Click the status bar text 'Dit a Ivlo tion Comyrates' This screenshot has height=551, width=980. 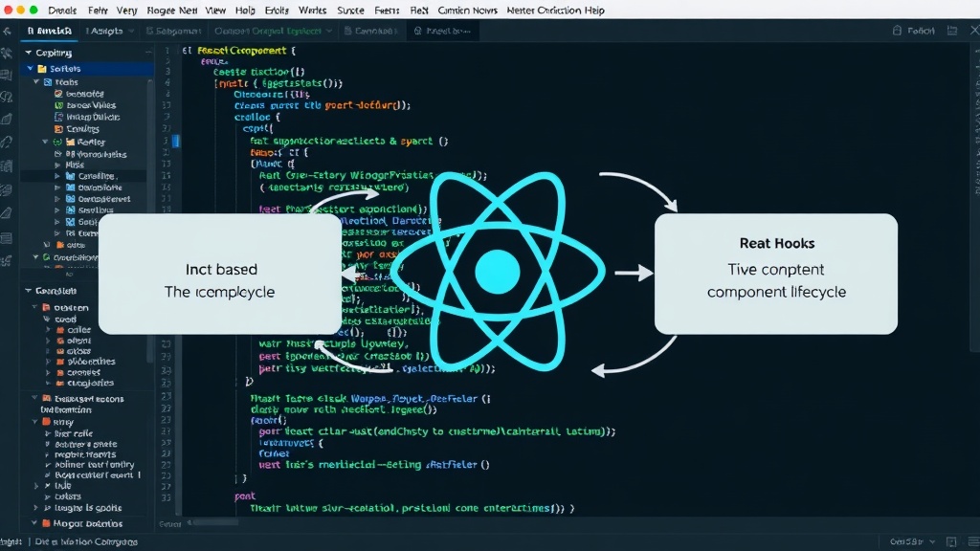pyautogui.click(x=86, y=541)
